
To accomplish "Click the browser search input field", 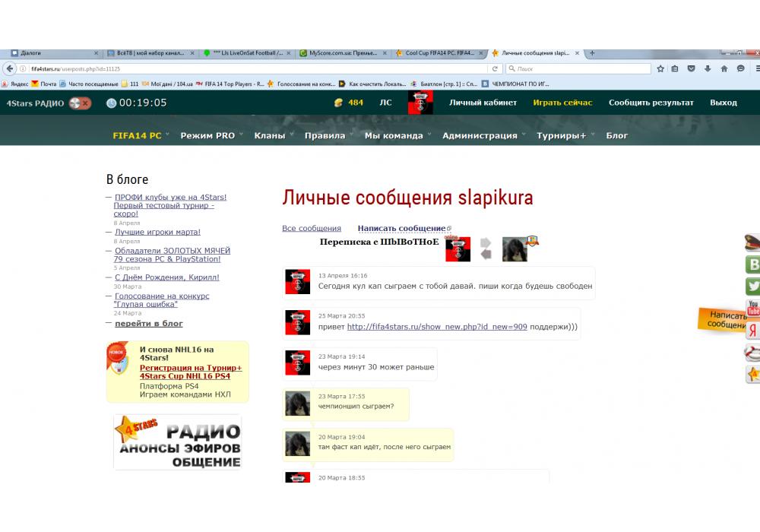I will coord(578,68).
